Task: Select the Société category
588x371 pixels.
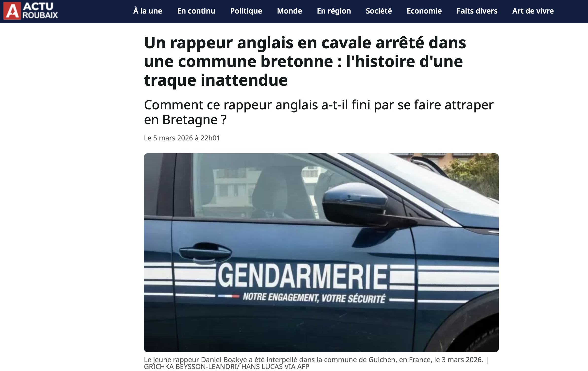Action: pyautogui.click(x=379, y=11)
